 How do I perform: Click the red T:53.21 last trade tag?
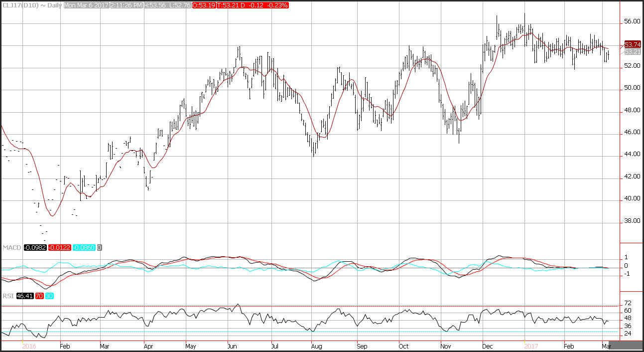click(228, 5)
